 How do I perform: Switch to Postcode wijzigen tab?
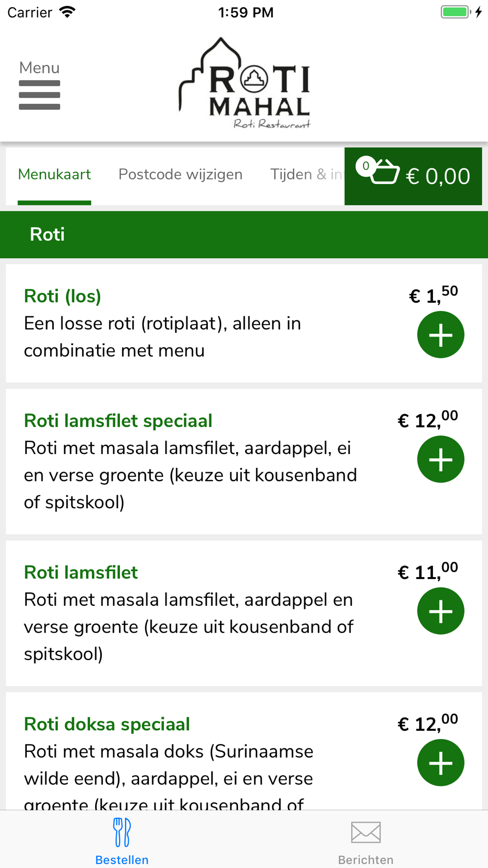pyautogui.click(x=181, y=174)
